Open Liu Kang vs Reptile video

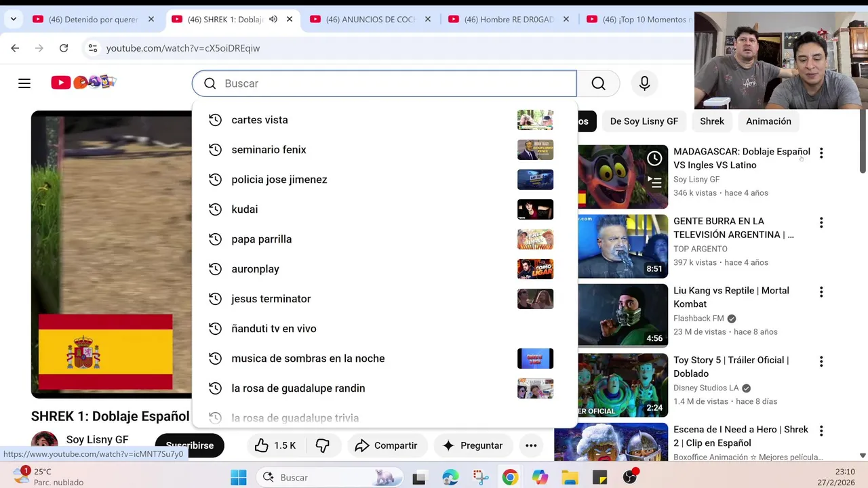pyautogui.click(x=731, y=297)
